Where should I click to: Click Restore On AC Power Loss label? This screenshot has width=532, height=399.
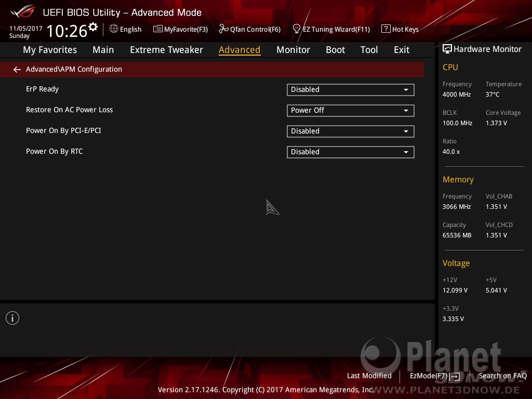pos(69,110)
